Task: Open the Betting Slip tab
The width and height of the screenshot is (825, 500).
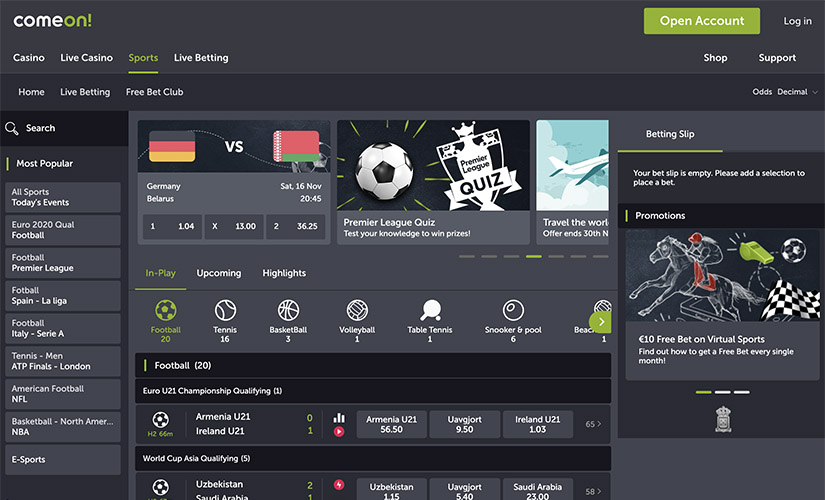Action: pyautogui.click(x=670, y=134)
